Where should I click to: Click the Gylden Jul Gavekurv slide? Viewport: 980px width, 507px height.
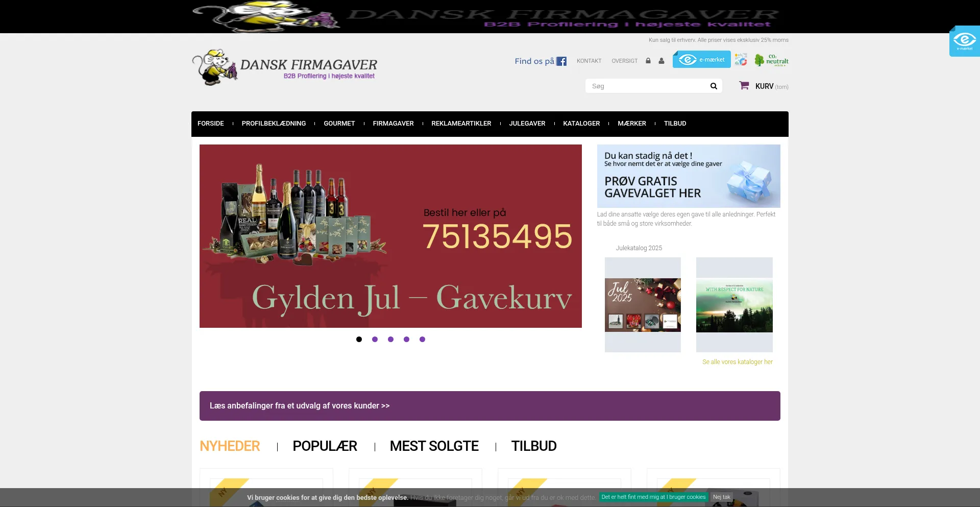click(390, 236)
